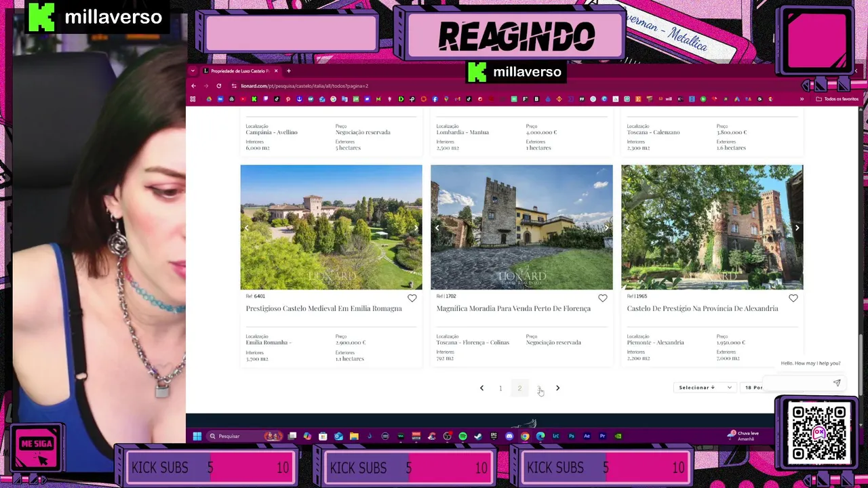This screenshot has width=868, height=488.
Task: Click price 4.000.000 € value
Action: pos(541,132)
